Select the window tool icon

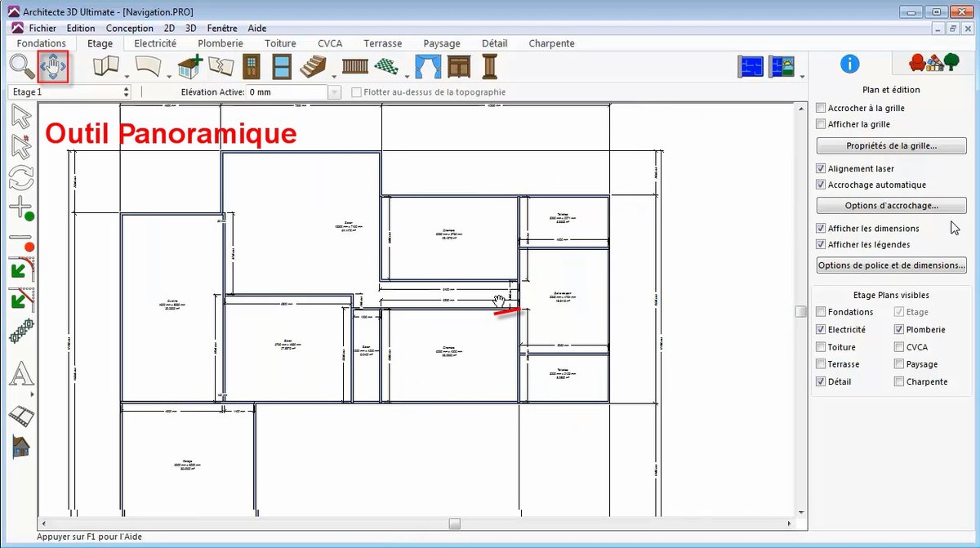point(282,66)
